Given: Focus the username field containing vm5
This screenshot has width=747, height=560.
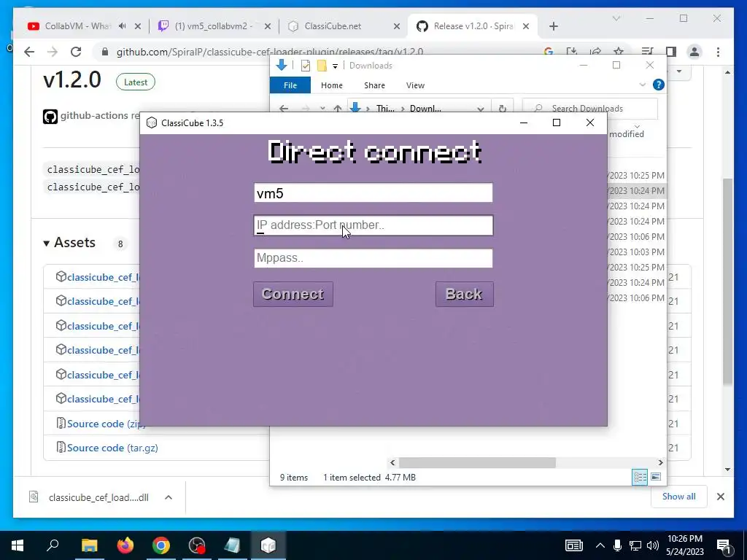Looking at the screenshot, I should 373,192.
